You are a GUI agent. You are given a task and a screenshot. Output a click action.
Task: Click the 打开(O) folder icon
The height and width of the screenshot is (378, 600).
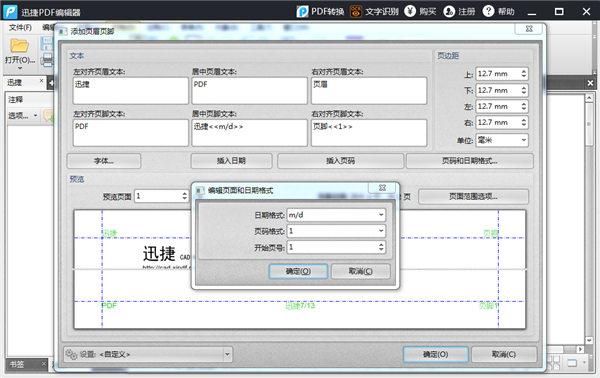tap(19, 46)
